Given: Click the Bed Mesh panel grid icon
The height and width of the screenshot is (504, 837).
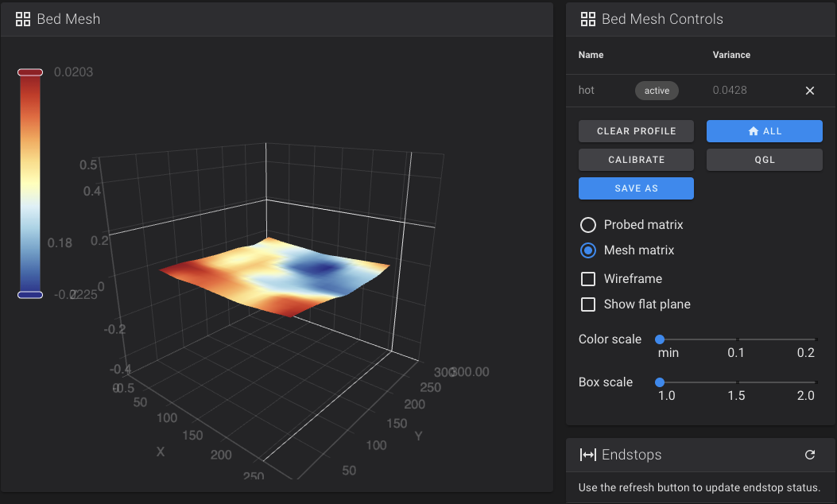Looking at the screenshot, I should pos(23,19).
